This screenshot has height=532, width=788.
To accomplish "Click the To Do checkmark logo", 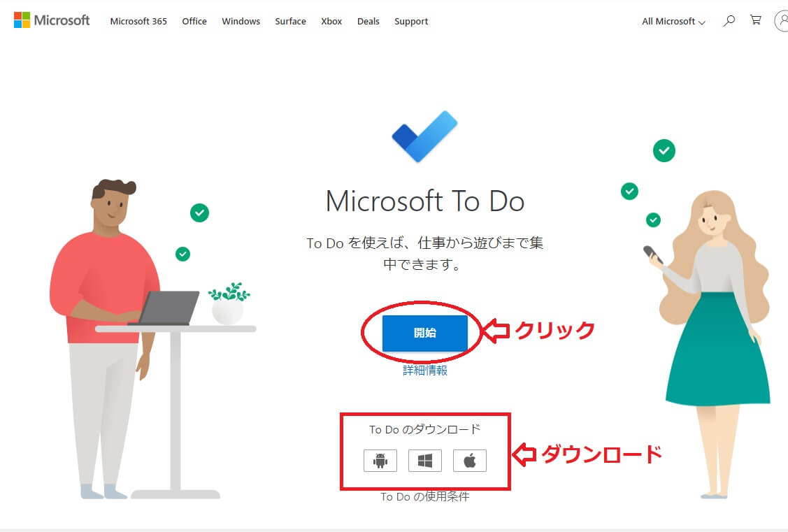I will [x=424, y=136].
